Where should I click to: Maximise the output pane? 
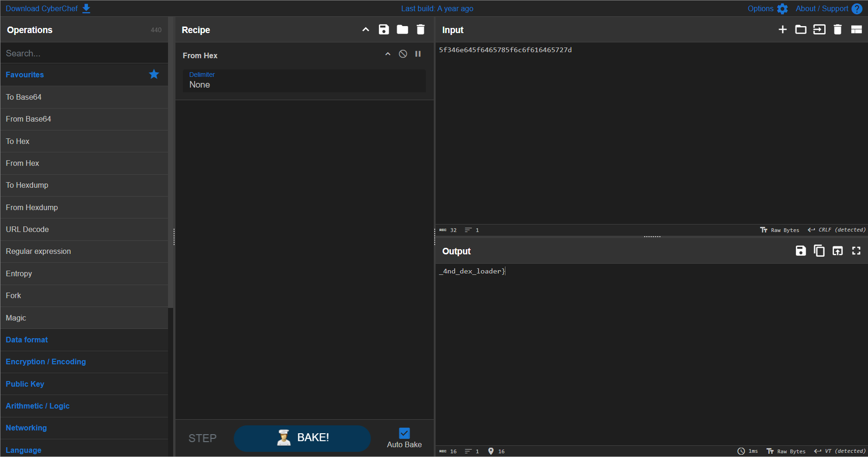click(x=856, y=251)
